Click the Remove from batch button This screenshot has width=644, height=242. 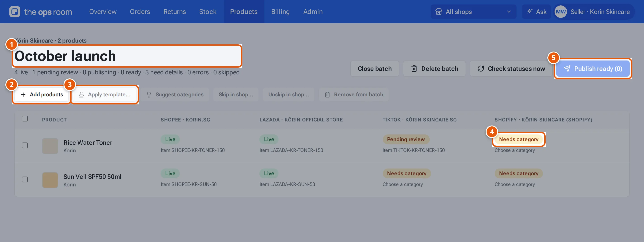pyautogui.click(x=354, y=94)
